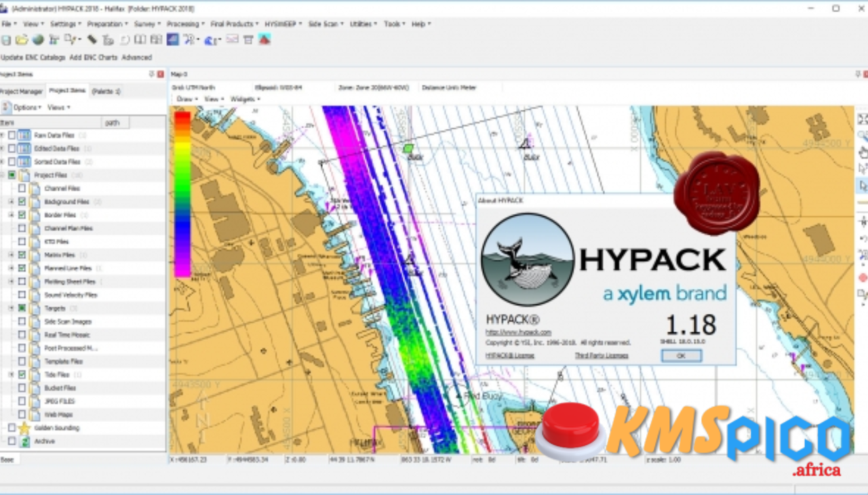
Task: Open the Draw dropdown in map window
Action: click(187, 99)
